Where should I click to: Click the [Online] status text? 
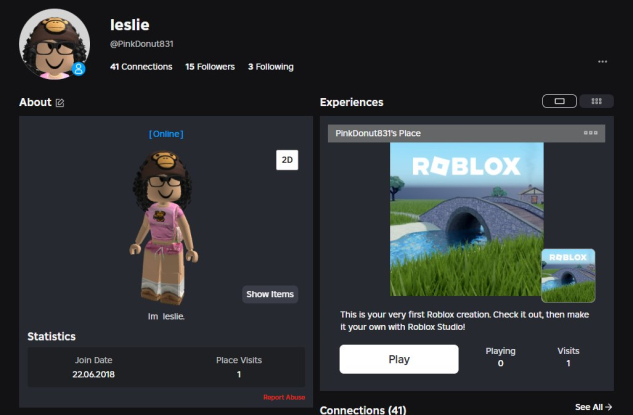click(x=166, y=134)
